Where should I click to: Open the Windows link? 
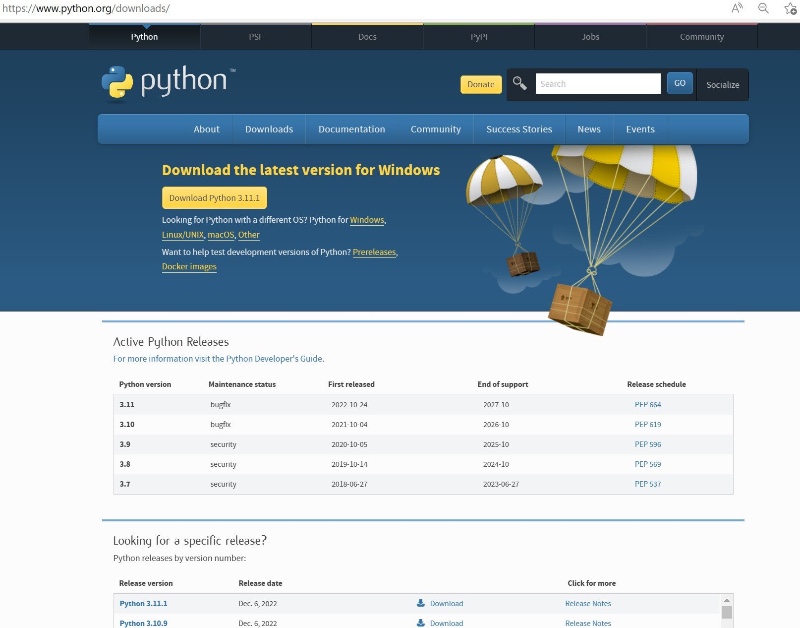click(367, 220)
